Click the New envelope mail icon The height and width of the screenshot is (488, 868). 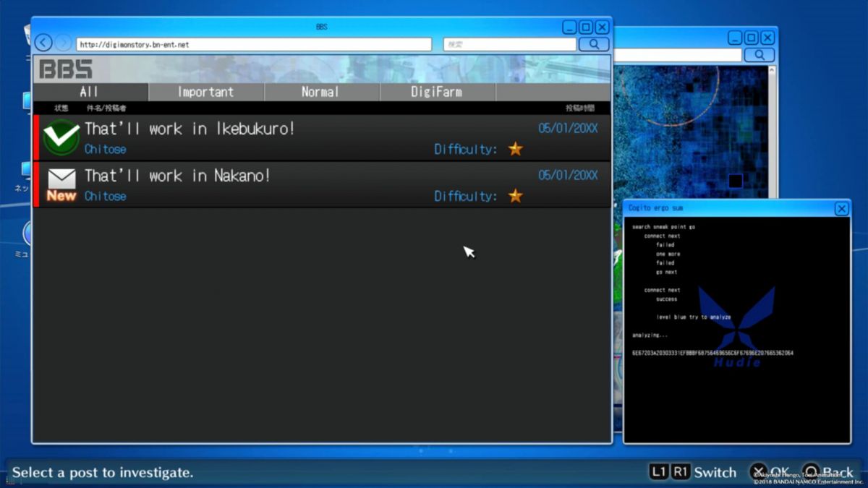(x=61, y=184)
